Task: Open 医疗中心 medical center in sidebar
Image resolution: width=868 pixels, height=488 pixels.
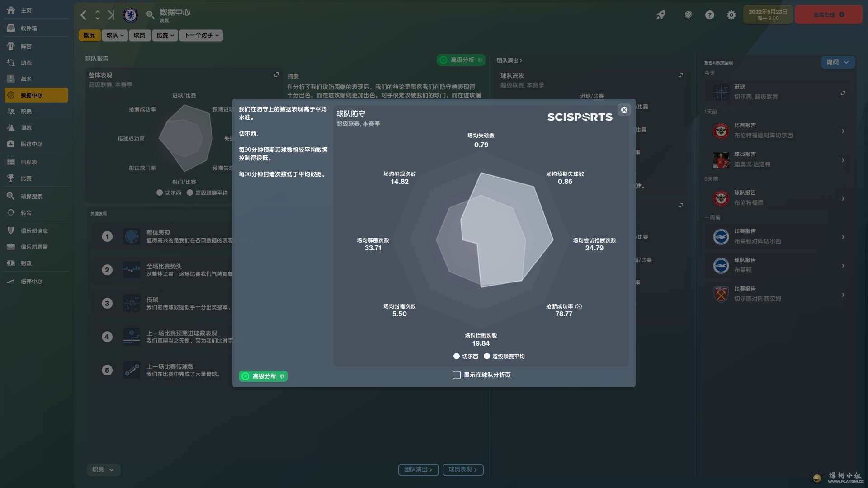Action: [x=31, y=144]
